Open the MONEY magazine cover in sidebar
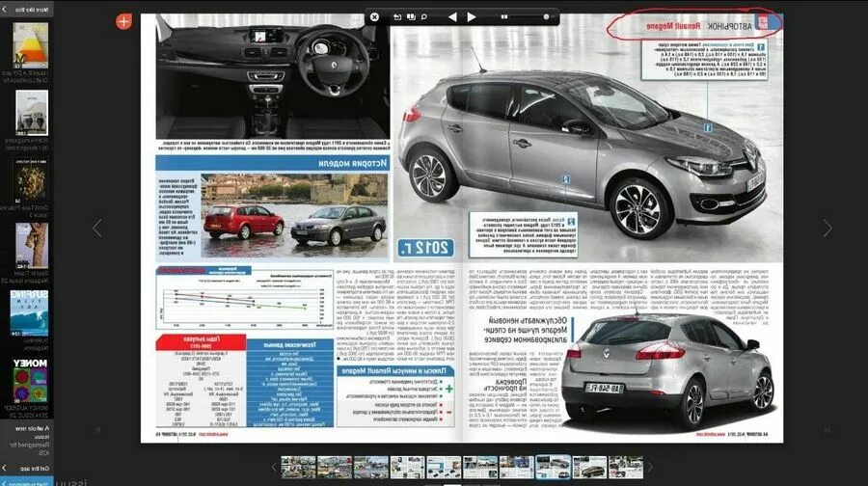This screenshot has width=868, height=486. (x=30, y=380)
